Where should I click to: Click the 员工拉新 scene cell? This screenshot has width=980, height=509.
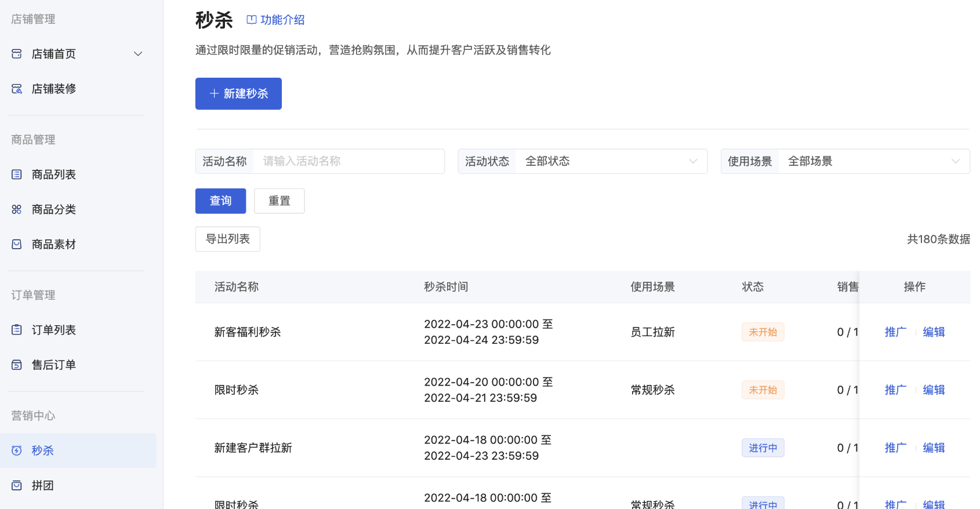(653, 332)
